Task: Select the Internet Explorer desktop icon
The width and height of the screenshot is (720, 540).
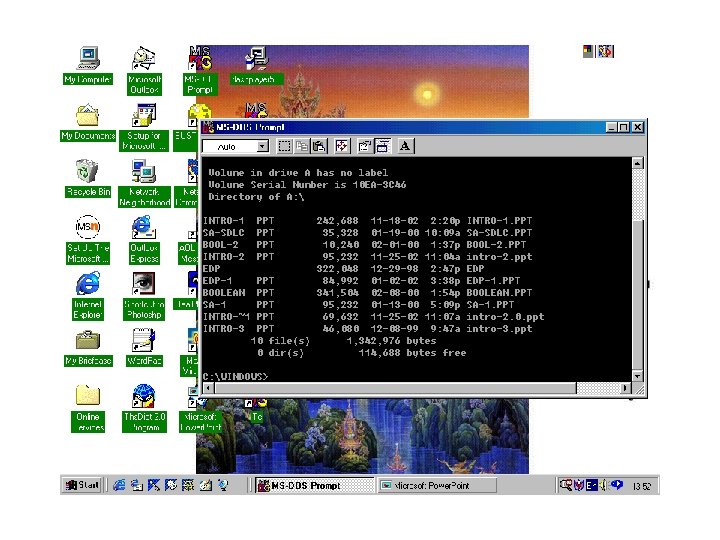Action: (88, 296)
